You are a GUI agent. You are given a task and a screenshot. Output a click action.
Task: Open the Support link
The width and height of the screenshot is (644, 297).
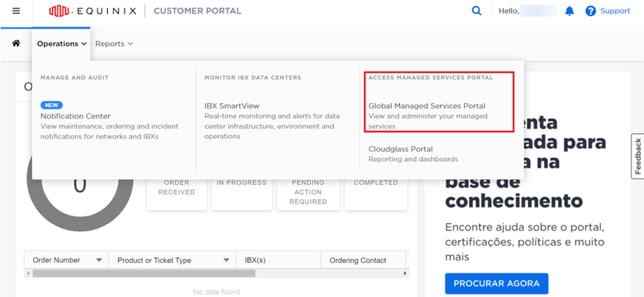[615, 11]
